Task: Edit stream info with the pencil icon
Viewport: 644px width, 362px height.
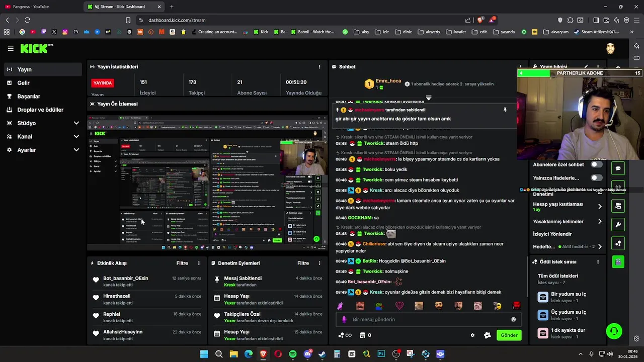Action: tap(586, 66)
